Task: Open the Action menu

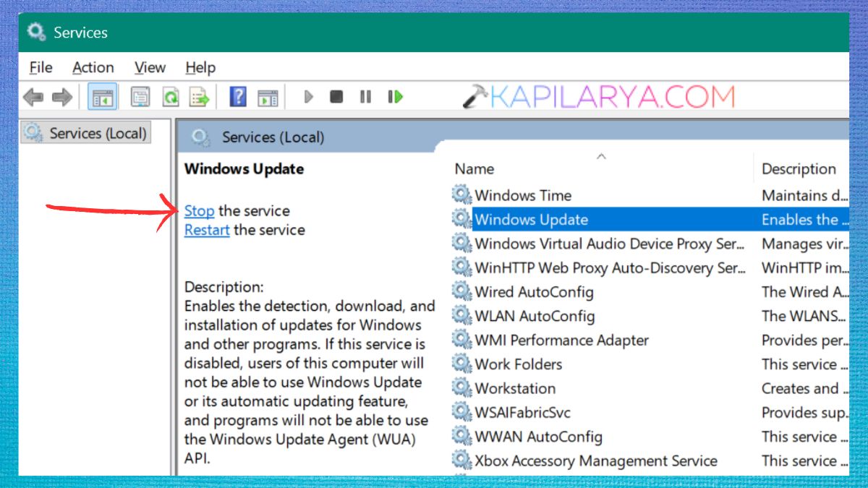Action: pyautogui.click(x=93, y=67)
